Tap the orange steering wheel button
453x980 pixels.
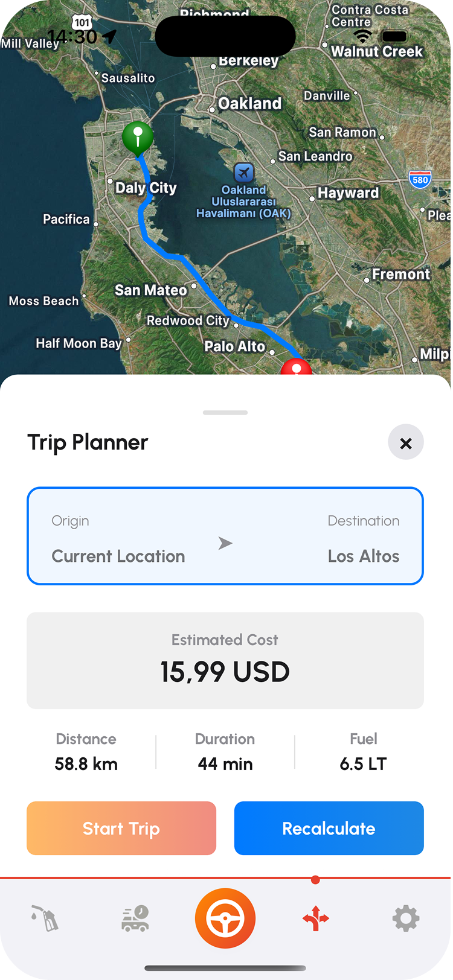[x=225, y=918]
